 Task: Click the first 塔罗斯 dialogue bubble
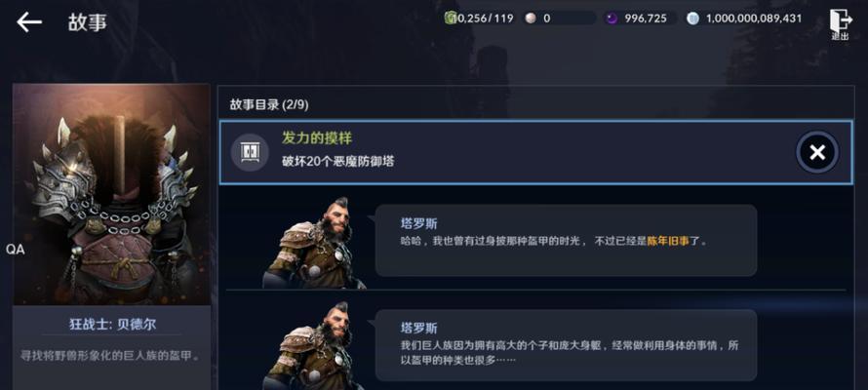pos(566,240)
